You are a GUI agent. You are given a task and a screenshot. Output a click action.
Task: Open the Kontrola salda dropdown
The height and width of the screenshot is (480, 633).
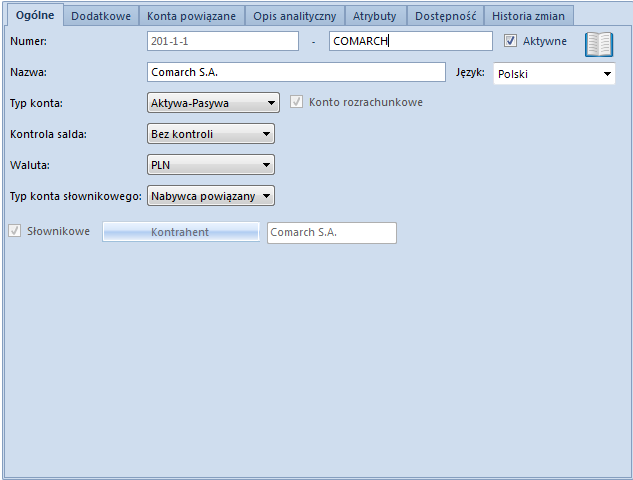tap(211, 134)
